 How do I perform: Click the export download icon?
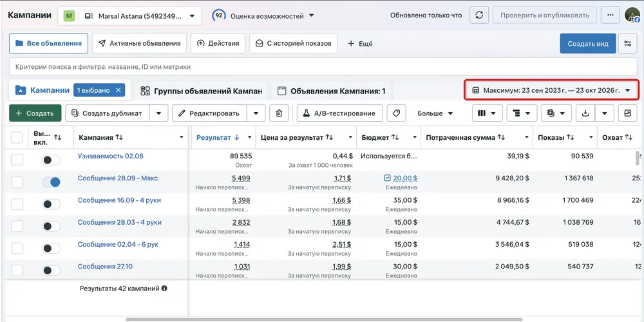[585, 113]
